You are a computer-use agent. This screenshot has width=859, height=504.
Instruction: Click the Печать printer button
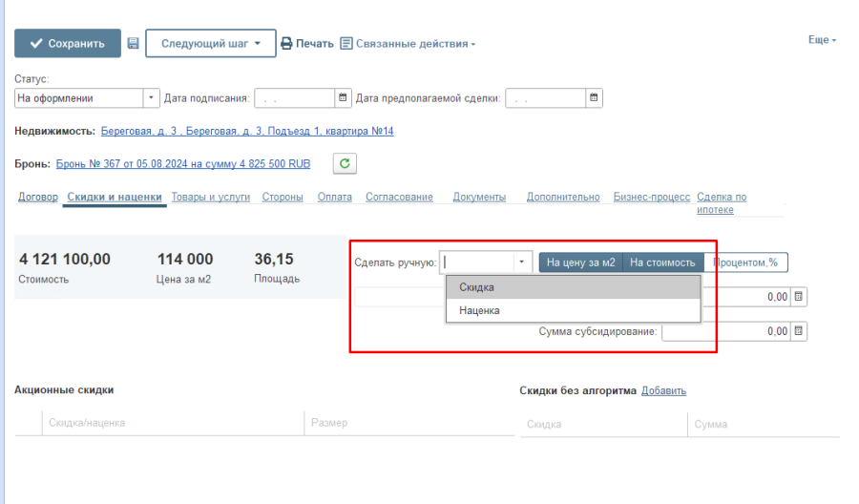pos(307,44)
